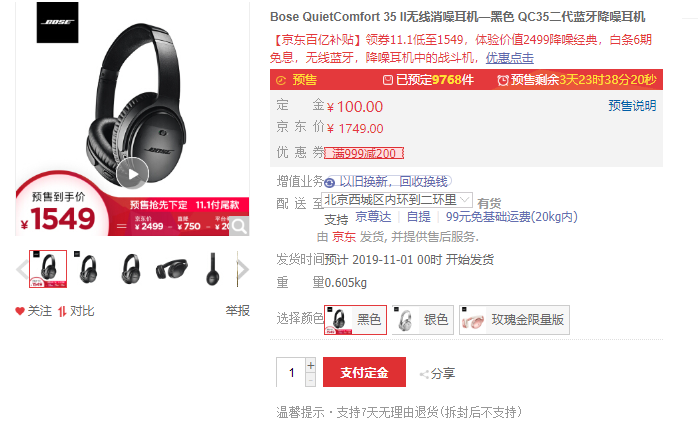Click the 分享 share icon
Screen dimensions: 698x432
(424, 374)
